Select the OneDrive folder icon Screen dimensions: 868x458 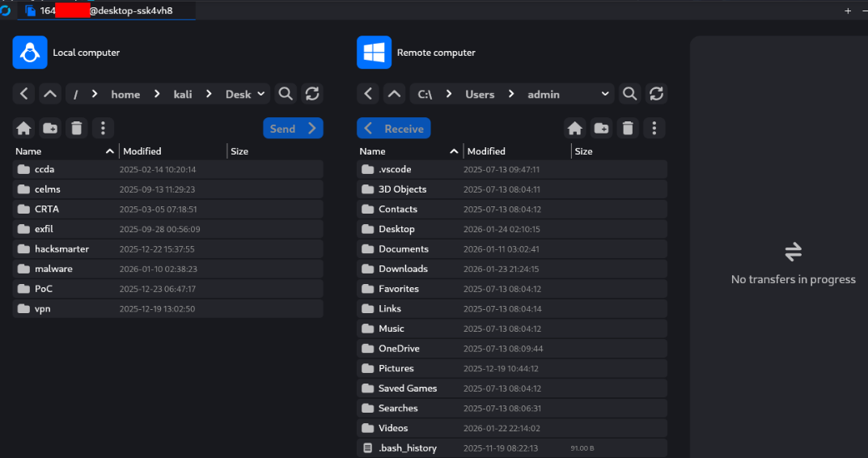coord(368,349)
